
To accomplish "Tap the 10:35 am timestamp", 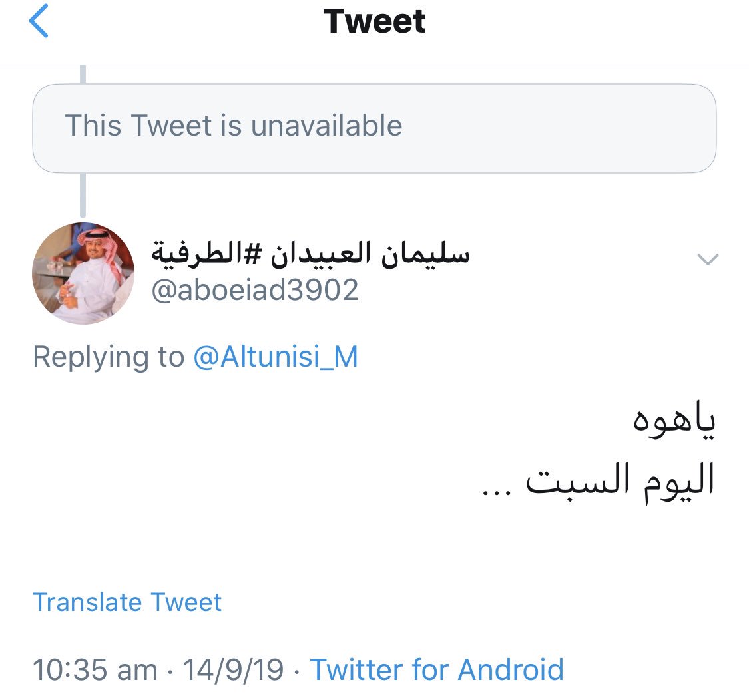I will 95,669.
